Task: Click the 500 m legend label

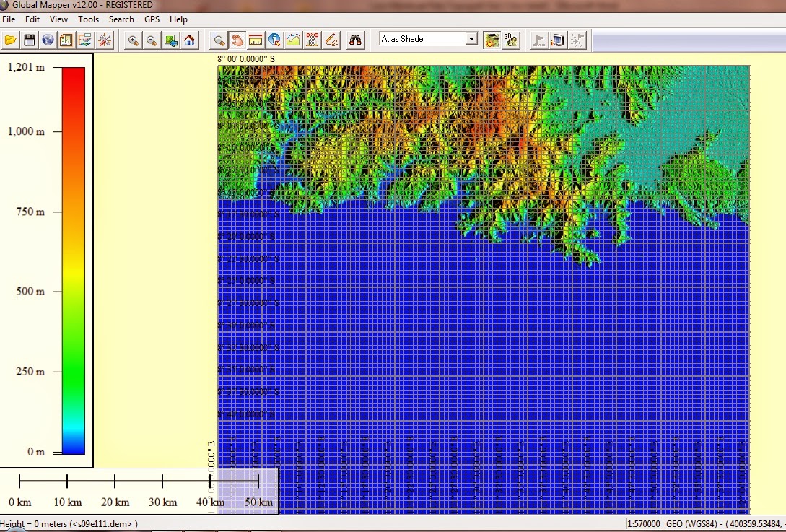Action: click(x=30, y=292)
